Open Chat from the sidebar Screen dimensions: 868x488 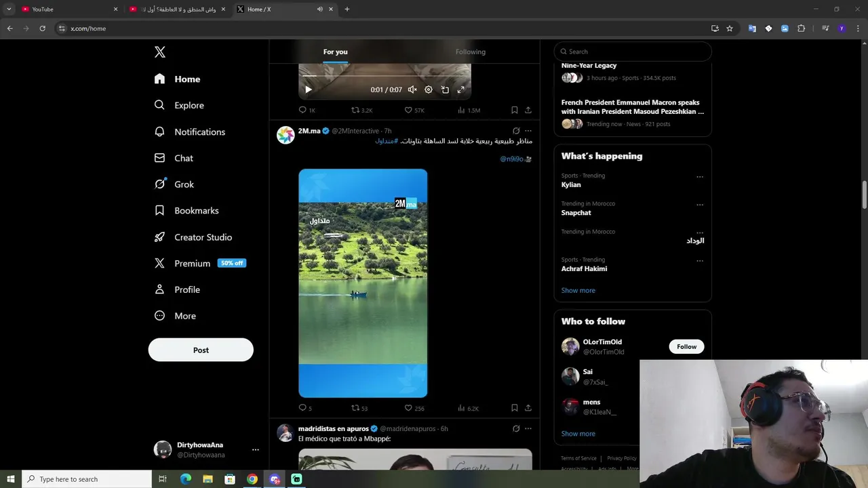174,158
